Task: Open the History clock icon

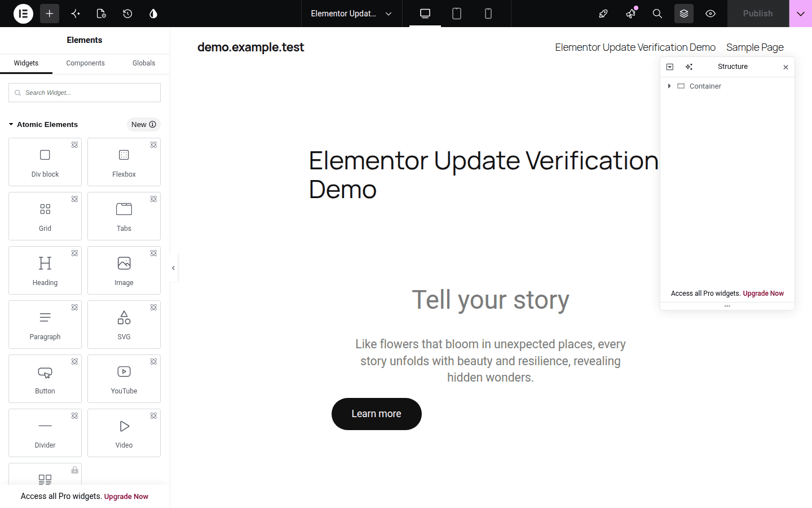Action: [127, 14]
